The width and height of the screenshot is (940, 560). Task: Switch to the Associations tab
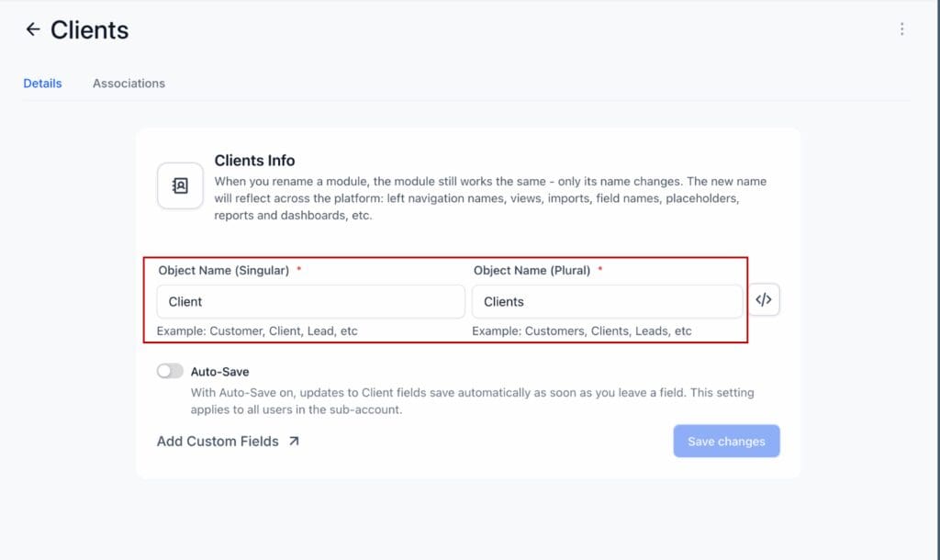coord(128,83)
